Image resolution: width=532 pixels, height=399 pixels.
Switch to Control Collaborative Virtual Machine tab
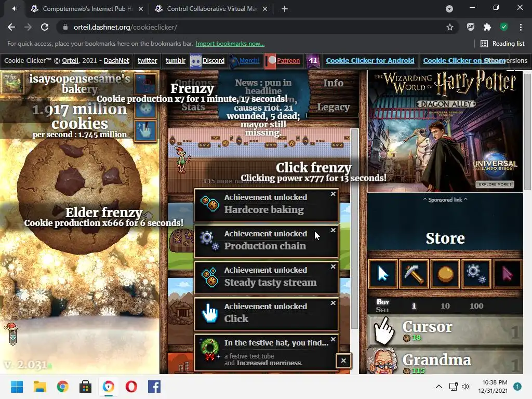(x=211, y=9)
